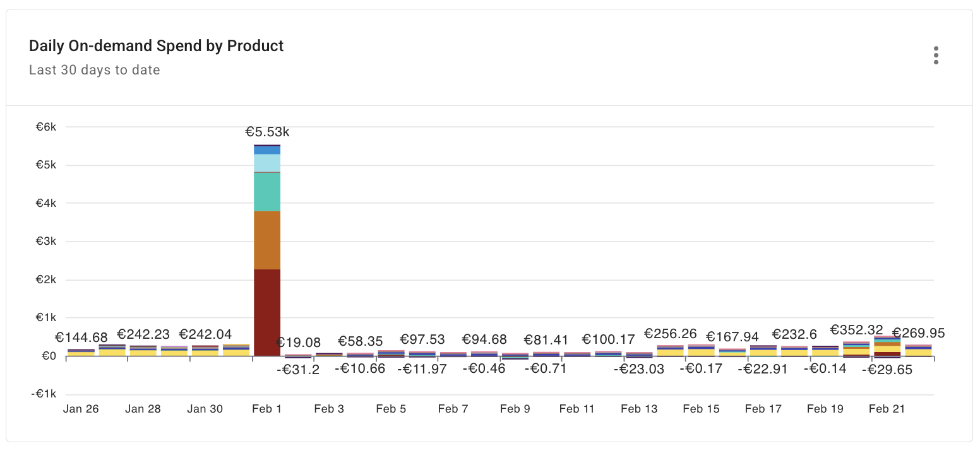The width and height of the screenshot is (980, 458).
Task: Open the chart options kebab menu
Action: point(936,55)
